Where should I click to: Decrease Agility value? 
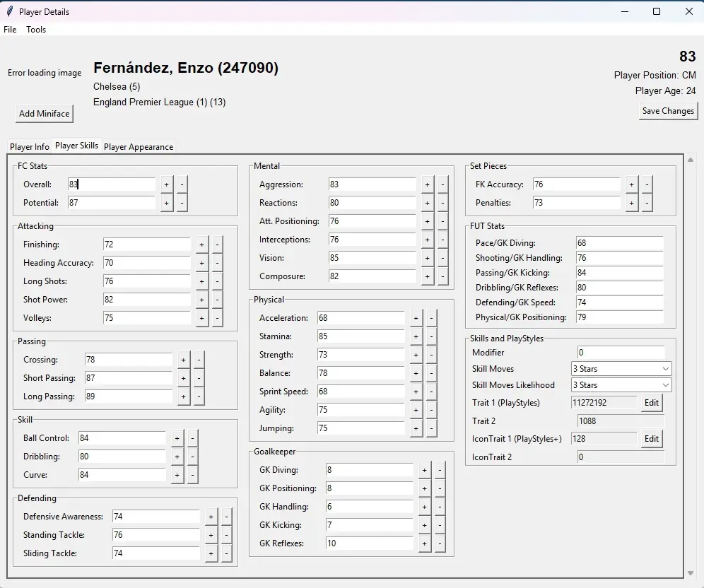pos(431,410)
